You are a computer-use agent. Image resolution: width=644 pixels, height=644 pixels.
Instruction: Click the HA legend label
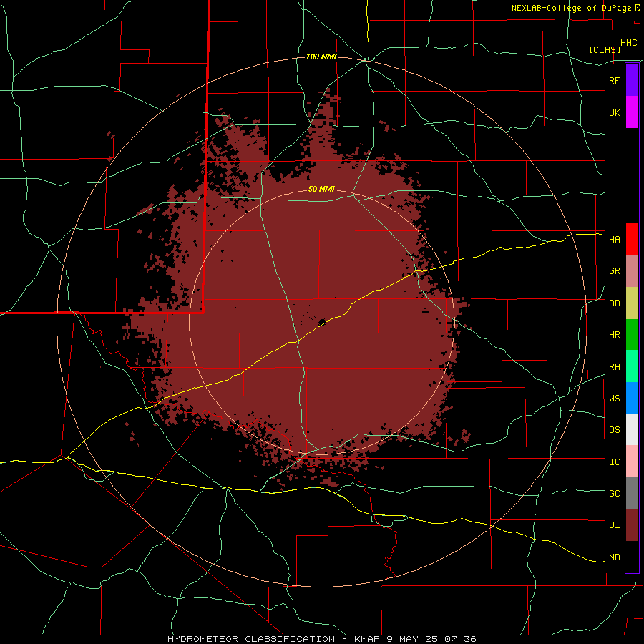(x=614, y=240)
